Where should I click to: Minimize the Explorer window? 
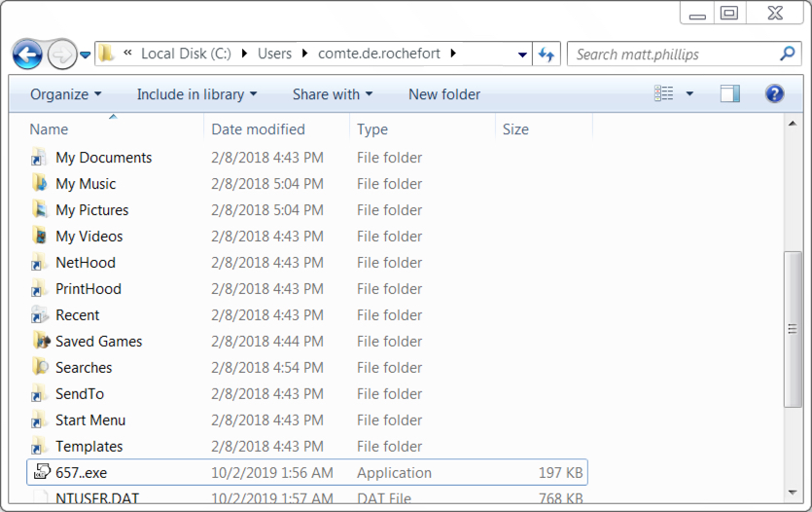pyautogui.click(x=697, y=13)
